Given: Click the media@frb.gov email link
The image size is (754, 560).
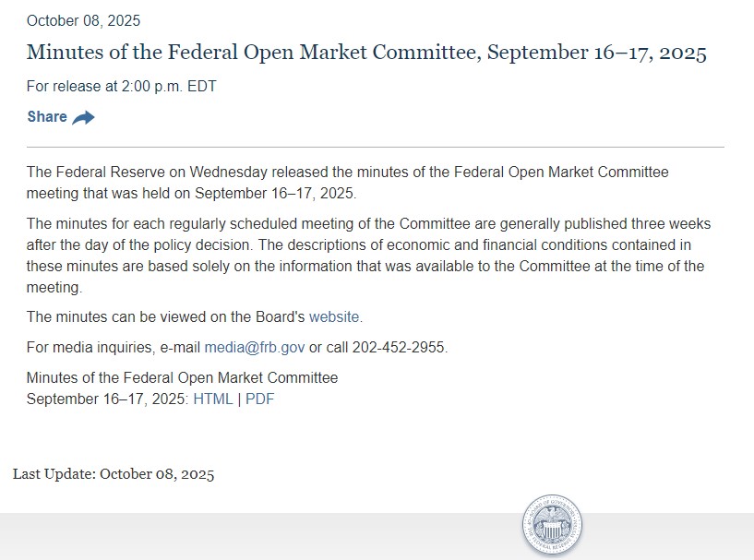Looking at the screenshot, I should tap(255, 348).
